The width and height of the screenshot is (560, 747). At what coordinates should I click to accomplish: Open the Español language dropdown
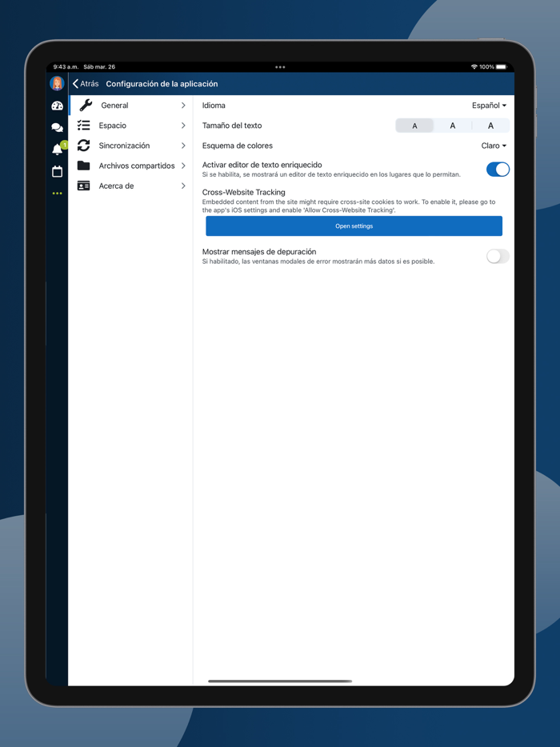[x=489, y=106]
